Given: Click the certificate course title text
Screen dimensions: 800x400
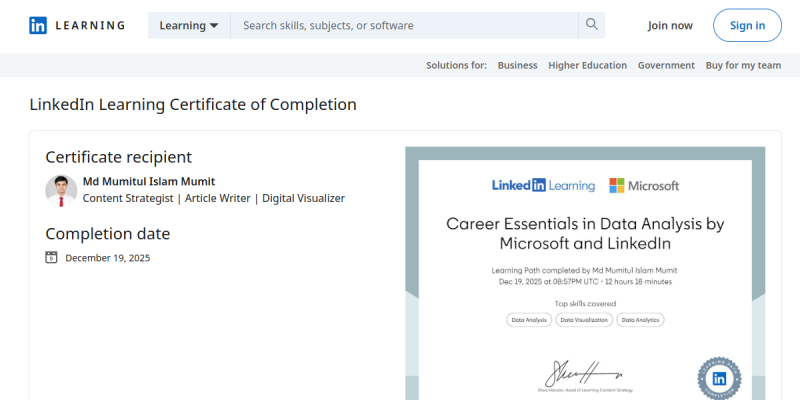Looking at the screenshot, I should tap(585, 233).
